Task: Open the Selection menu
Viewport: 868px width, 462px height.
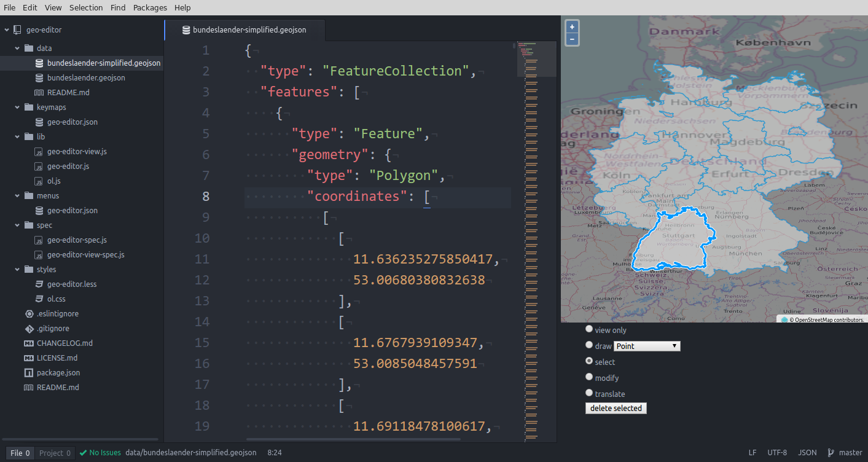Action: point(86,7)
